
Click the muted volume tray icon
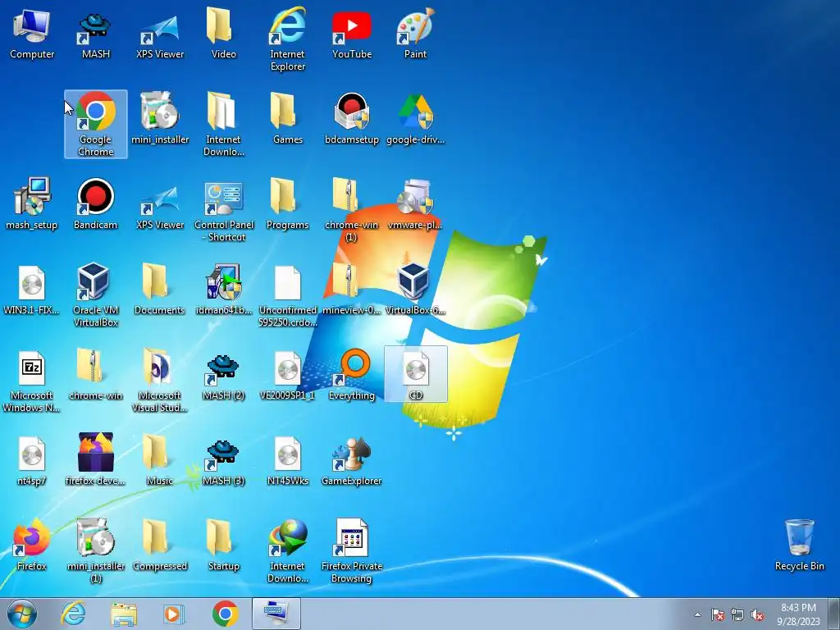pyautogui.click(x=757, y=614)
